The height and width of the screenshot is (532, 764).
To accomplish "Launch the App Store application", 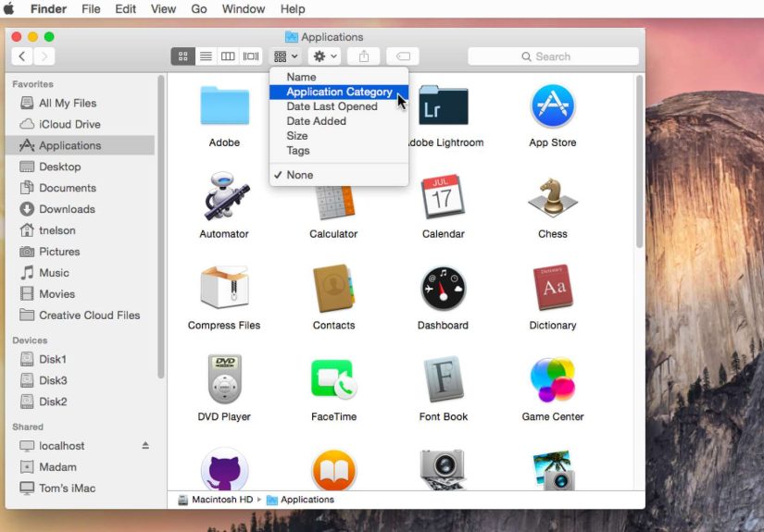I will [x=553, y=106].
